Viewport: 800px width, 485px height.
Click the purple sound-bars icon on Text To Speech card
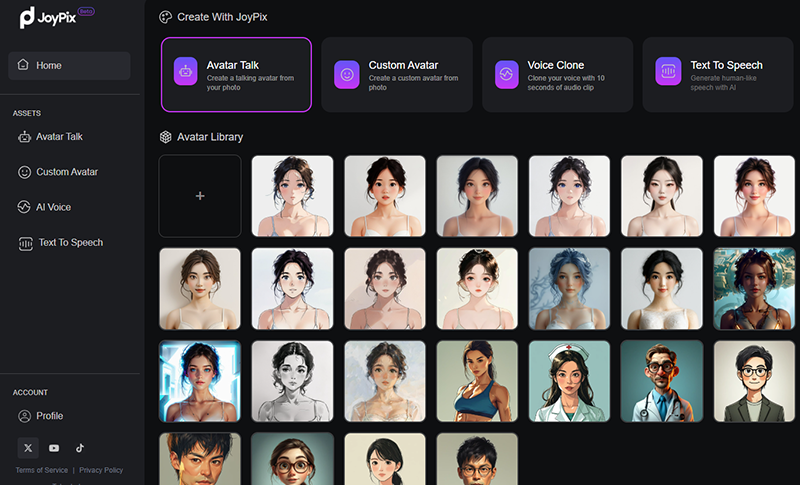[x=668, y=71]
